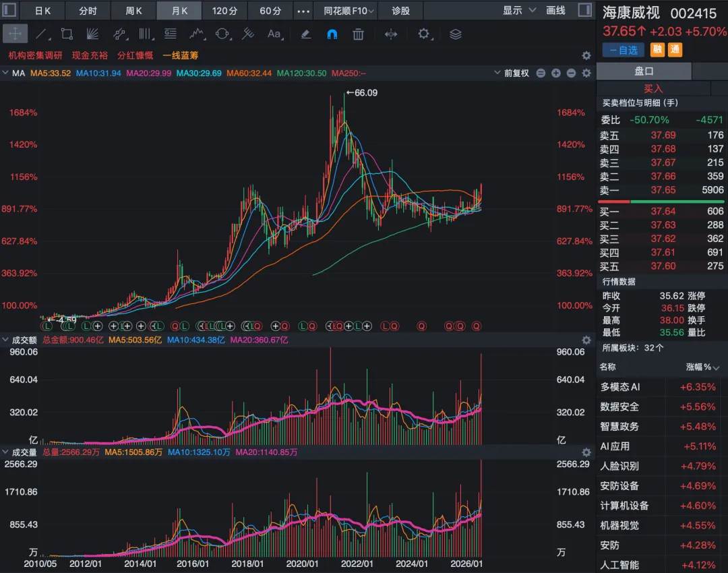Select the vertical cycle lines tool
This screenshot has height=573, width=728.
pyautogui.click(x=146, y=34)
